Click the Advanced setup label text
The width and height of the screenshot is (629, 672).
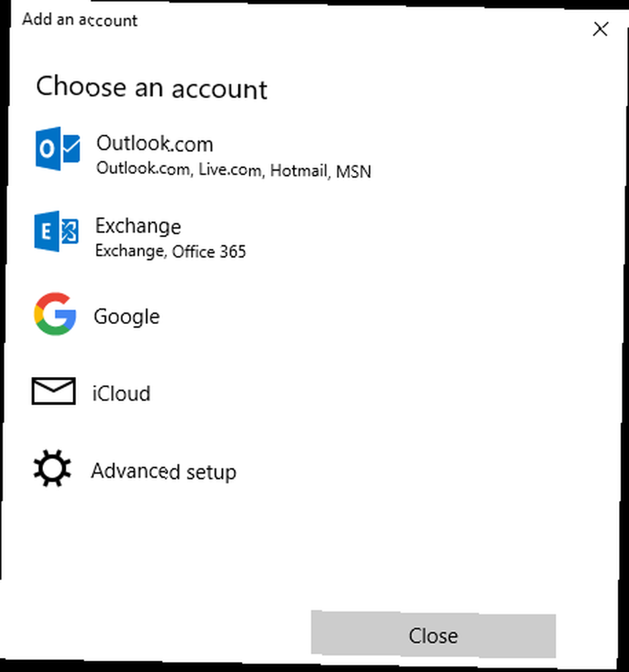click(164, 472)
